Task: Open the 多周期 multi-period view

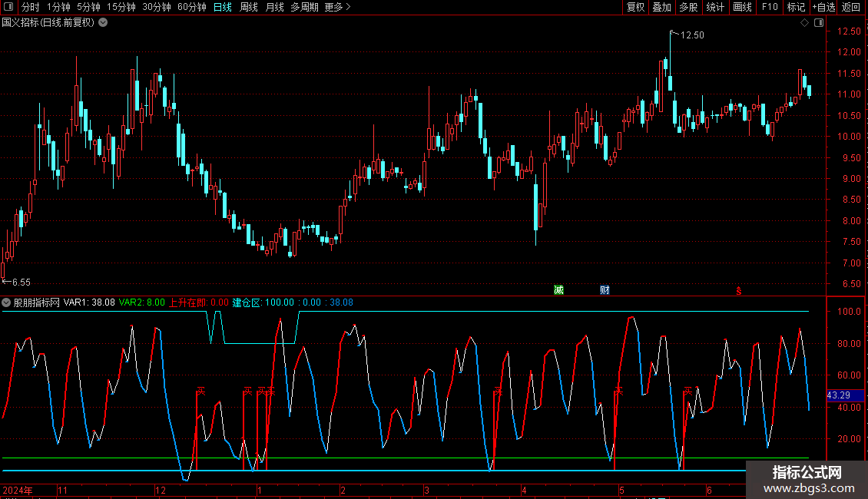Action: click(304, 7)
